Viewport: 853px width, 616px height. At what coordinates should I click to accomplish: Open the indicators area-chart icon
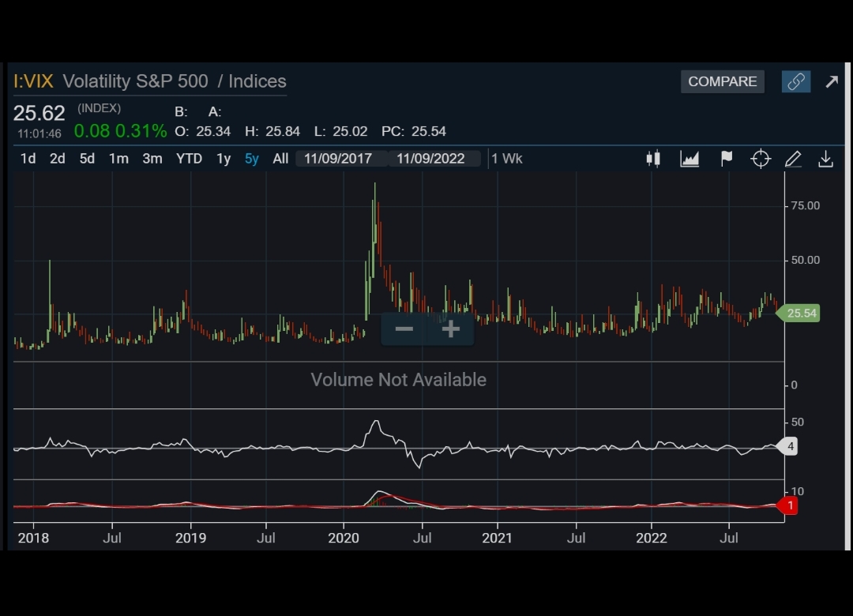click(x=690, y=159)
